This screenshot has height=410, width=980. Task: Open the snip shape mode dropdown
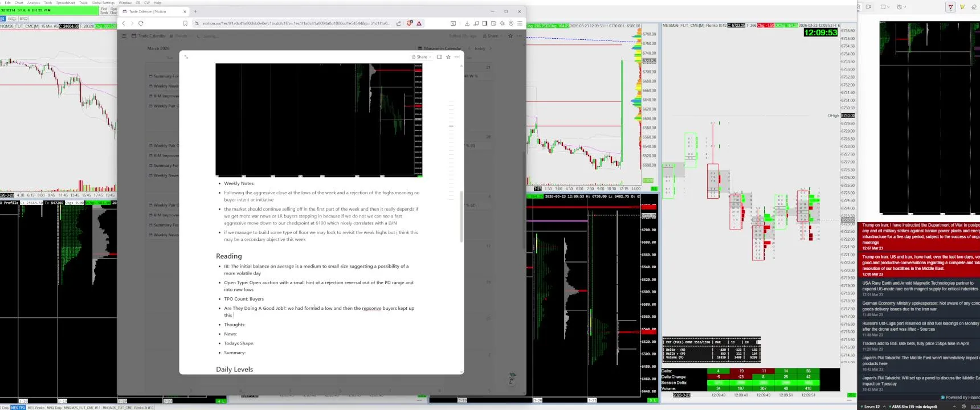885,7
